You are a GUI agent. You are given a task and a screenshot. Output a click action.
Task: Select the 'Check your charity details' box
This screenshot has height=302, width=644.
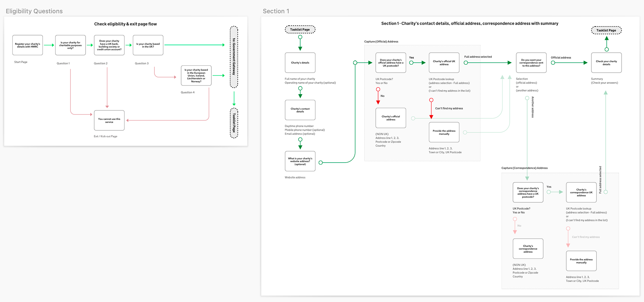coord(606,63)
